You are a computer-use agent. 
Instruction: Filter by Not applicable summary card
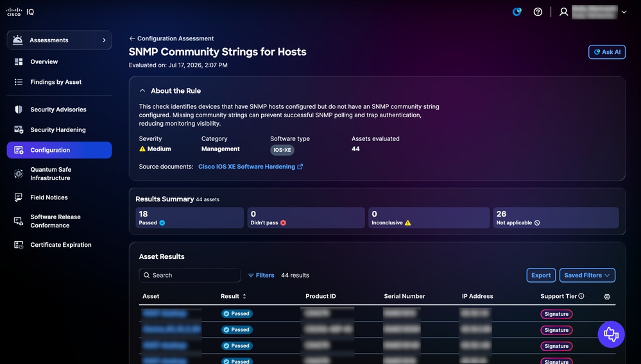pos(556,217)
